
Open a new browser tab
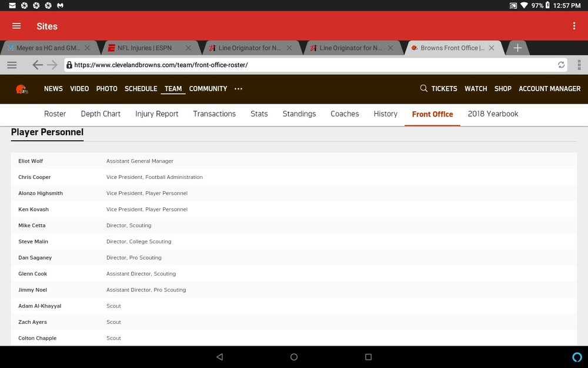point(517,48)
